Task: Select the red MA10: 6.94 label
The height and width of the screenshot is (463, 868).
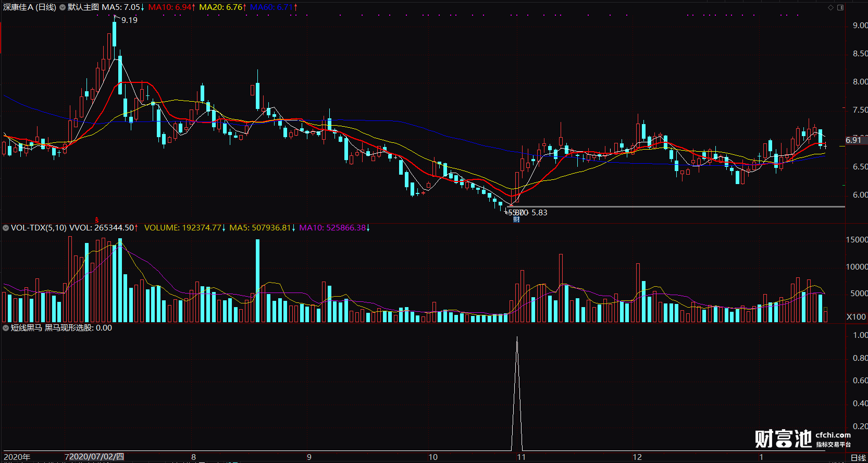Action: 171,7
